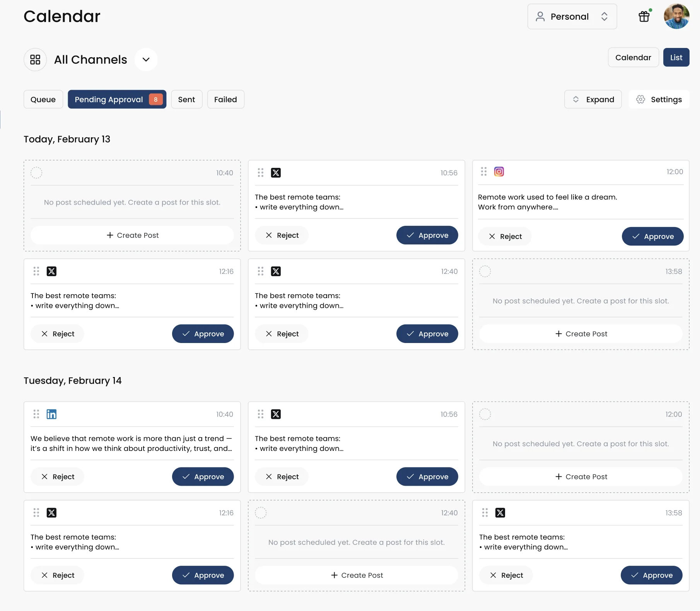700x611 pixels.
Task: Switch to Calendar view
Action: [633, 57]
